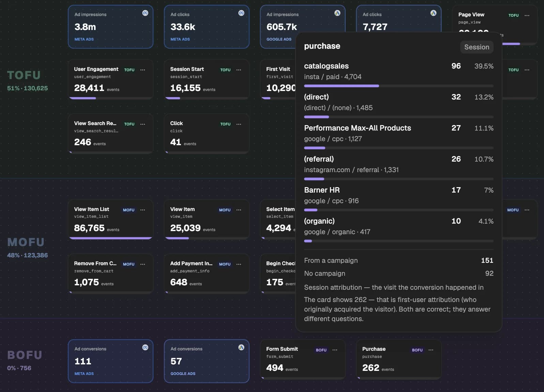Open options menu on the Form Submit card

335,350
